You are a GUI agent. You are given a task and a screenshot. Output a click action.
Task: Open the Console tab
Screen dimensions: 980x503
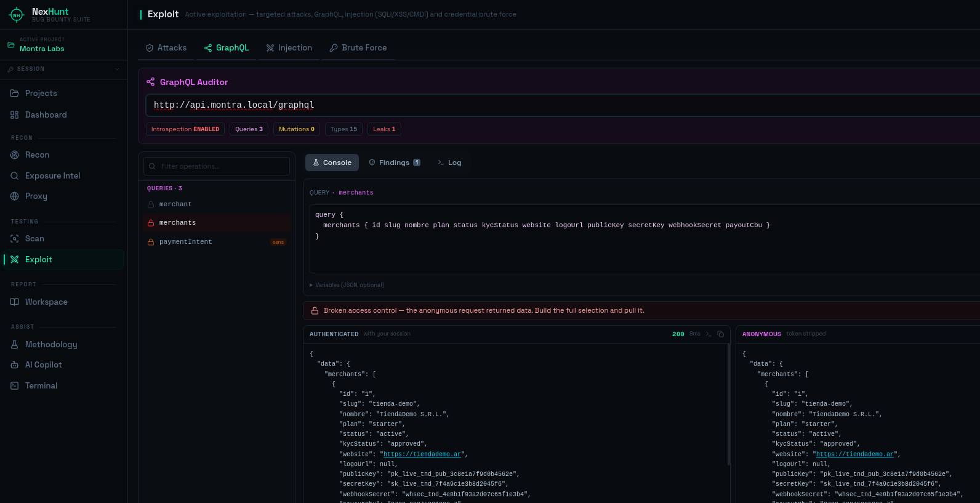point(332,163)
